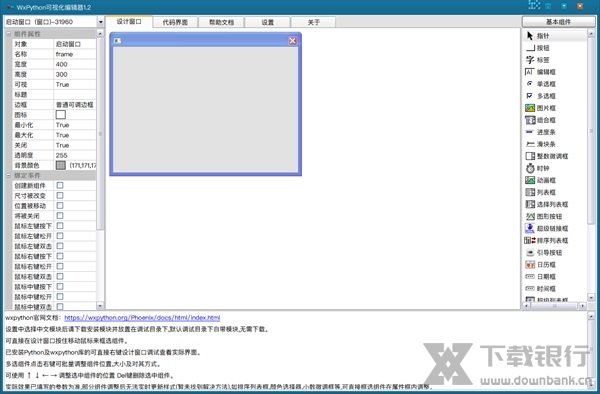Click the empty 标题 title field
600x394 pixels.
(x=75, y=94)
